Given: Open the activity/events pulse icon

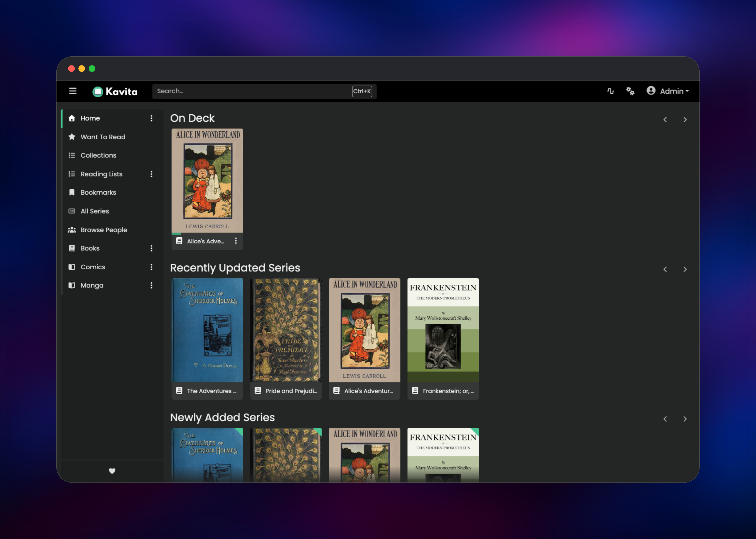Looking at the screenshot, I should pyautogui.click(x=611, y=91).
